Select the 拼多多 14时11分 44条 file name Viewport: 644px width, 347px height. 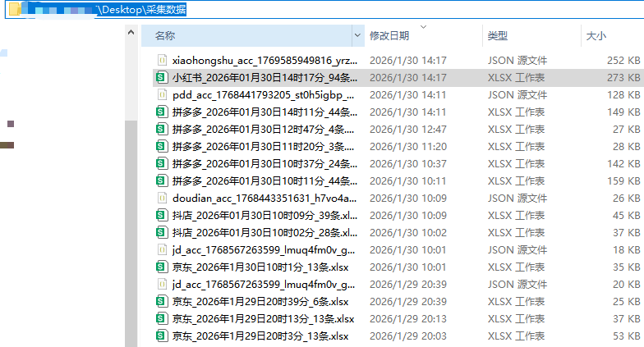click(264, 112)
